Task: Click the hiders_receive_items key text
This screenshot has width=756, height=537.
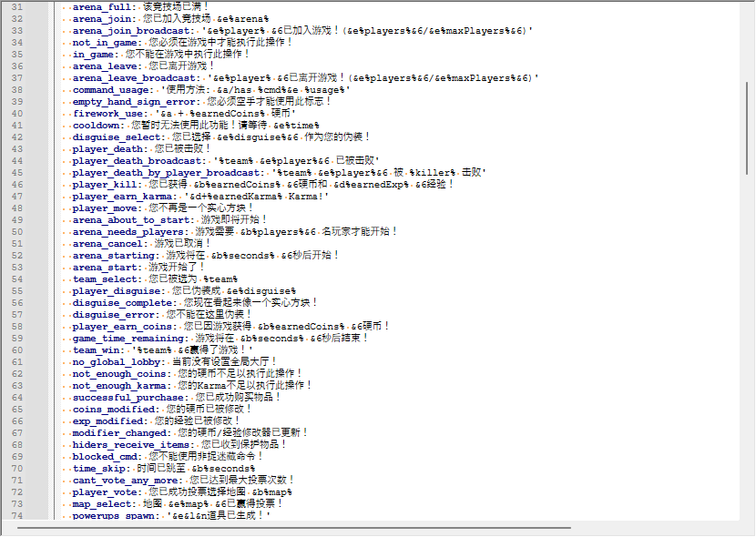Action: tap(133, 444)
